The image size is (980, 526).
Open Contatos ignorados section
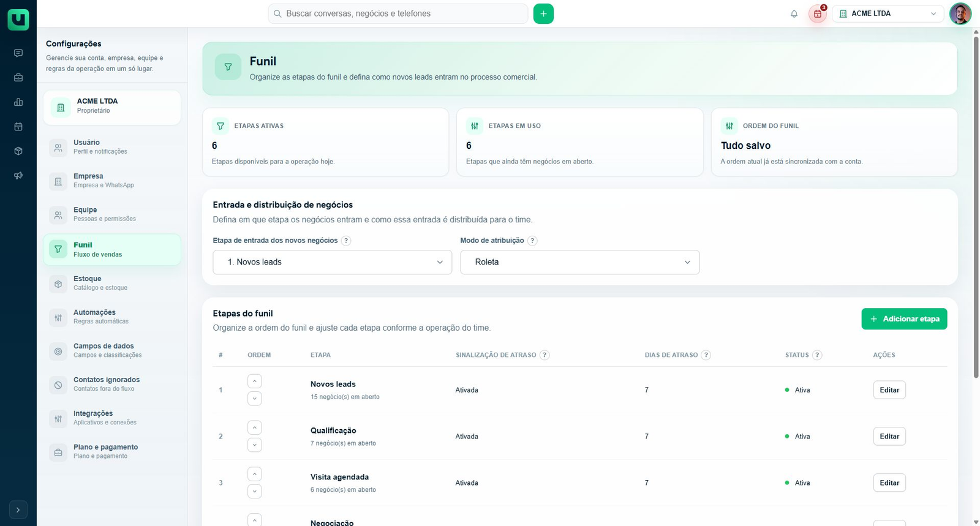pyautogui.click(x=112, y=384)
